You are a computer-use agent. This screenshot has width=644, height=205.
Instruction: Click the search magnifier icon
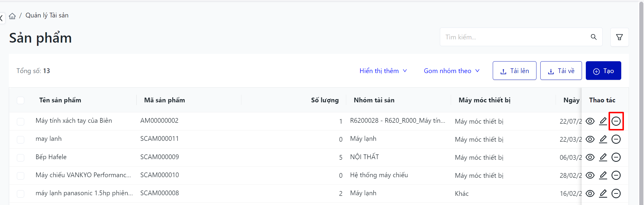click(593, 37)
